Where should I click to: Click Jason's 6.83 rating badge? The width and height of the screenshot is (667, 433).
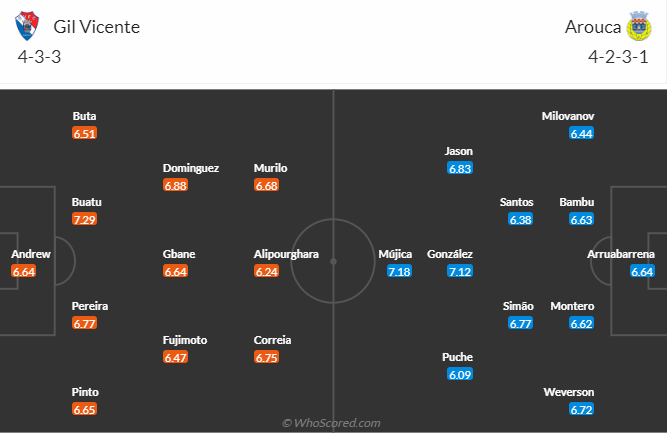pyautogui.click(x=460, y=168)
